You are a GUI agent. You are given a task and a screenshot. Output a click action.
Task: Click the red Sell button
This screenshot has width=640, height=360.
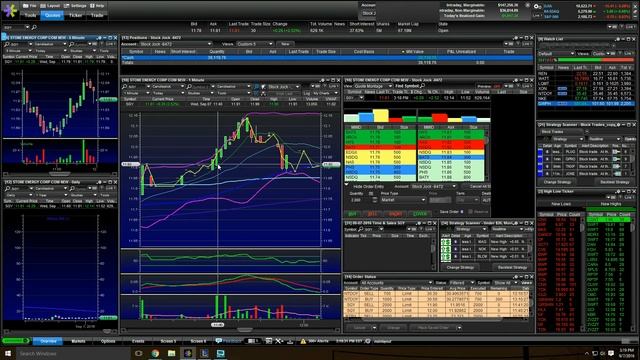click(x=372, y=213)
